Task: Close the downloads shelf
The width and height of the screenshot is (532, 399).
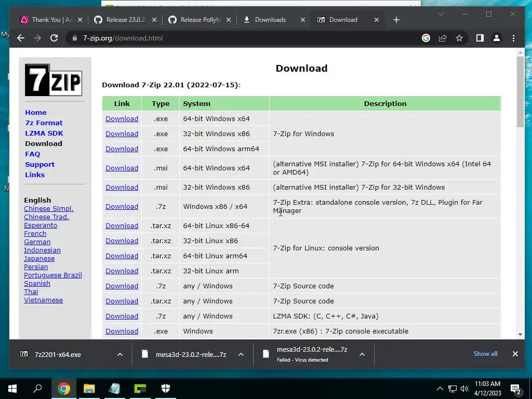Action: [x=515, y=354]
